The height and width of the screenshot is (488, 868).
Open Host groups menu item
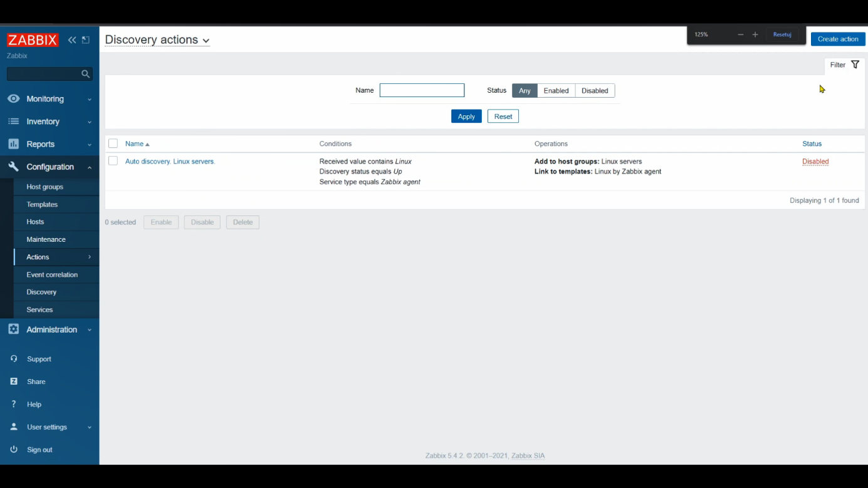pos(56,187)
